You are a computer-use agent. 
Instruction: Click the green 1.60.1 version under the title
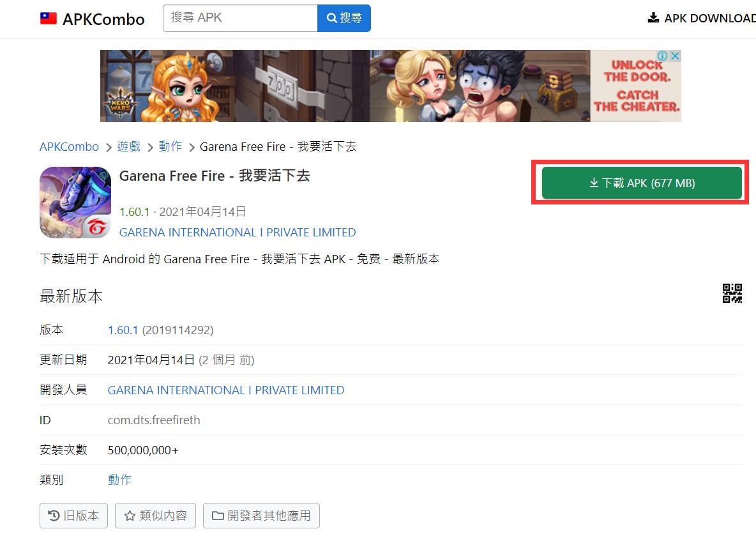[x=135, y=211]
